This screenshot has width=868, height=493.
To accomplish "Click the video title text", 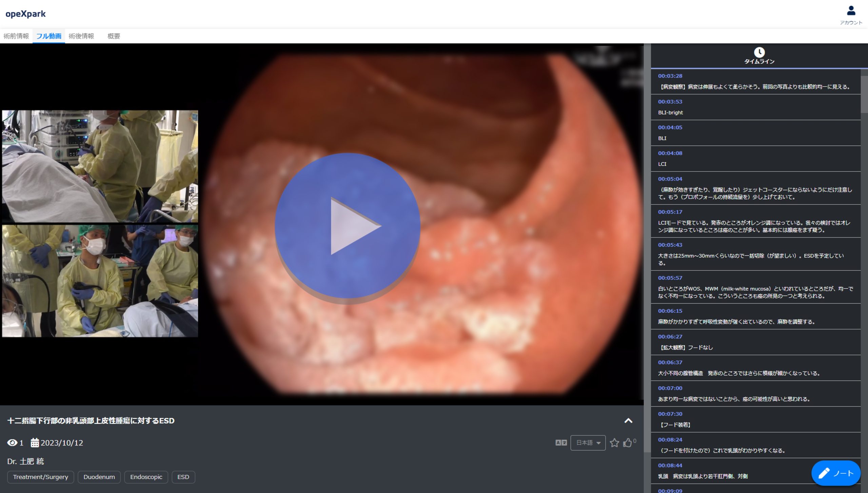I will [91, 420].
